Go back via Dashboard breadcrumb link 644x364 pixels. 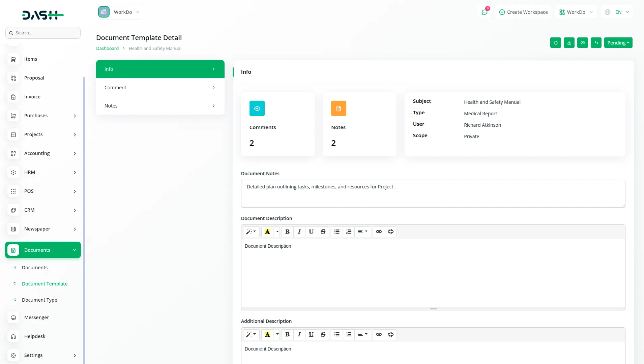pos(107,48)
